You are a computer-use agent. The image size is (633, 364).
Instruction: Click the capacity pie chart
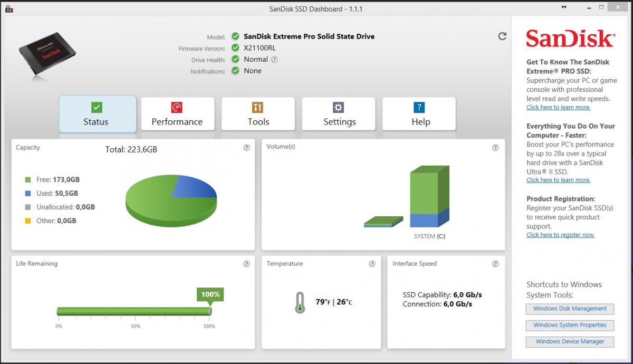(171, 202)
